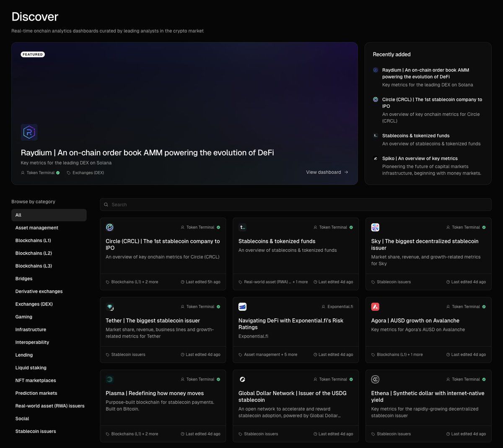
Task: Filter by Blockchains (L3) category
Action: click(x=49, y=266)
